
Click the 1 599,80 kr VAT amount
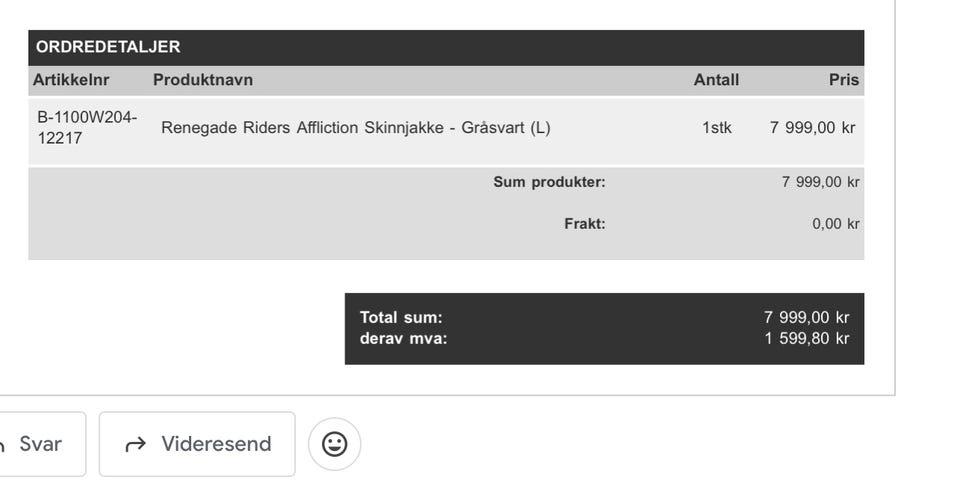coord(806,339)
